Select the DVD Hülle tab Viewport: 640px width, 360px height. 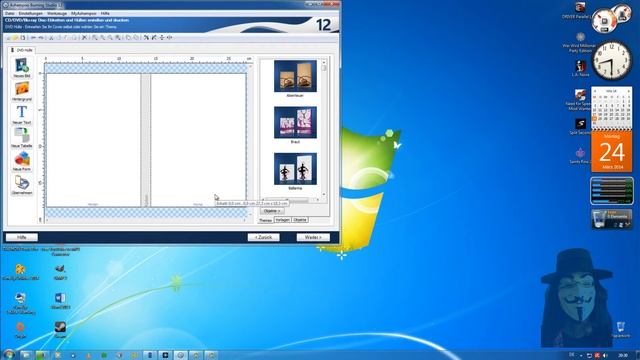(x=22, y=50)
